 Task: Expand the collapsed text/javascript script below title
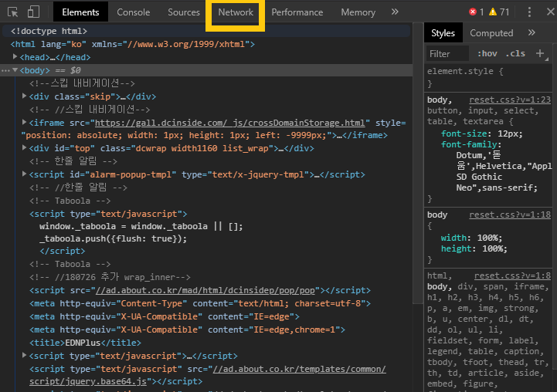click(24, 355)
